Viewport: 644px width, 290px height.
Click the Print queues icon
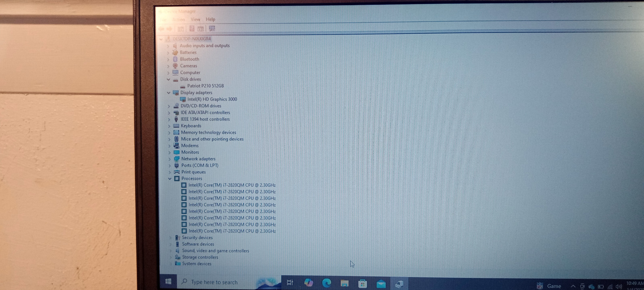pyautogui.click(x=176, y=172)
